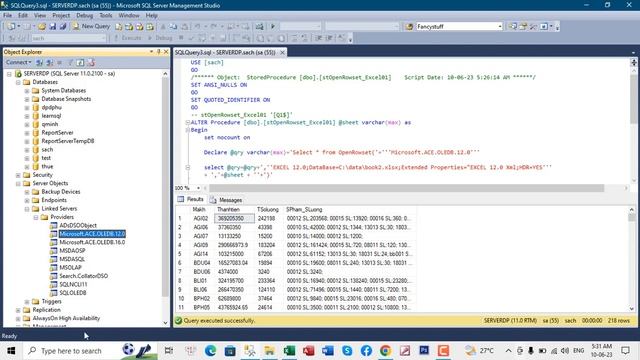Open Skype from the taskbar

[x=347, y=351]
